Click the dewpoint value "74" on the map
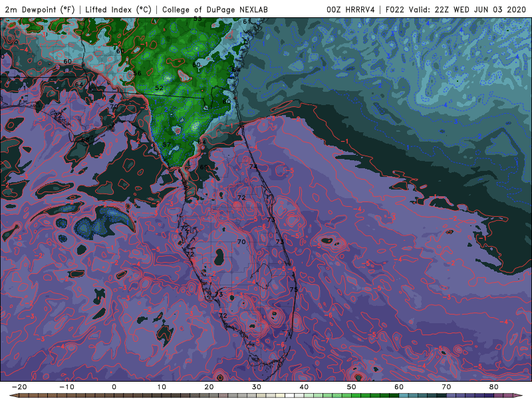The image size is (532, 399). pos(253,167)
